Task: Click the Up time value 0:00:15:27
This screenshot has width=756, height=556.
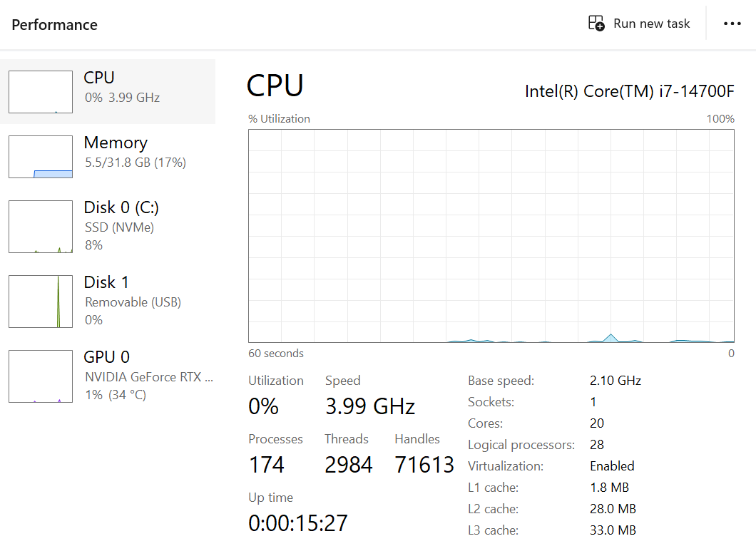Action: coord(297,523)
